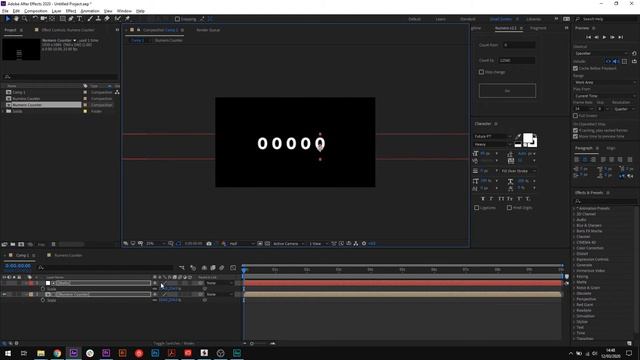Switch to the Effect Controls tab
The width and height of the screenshot is (640, 360).
point(67,30)
